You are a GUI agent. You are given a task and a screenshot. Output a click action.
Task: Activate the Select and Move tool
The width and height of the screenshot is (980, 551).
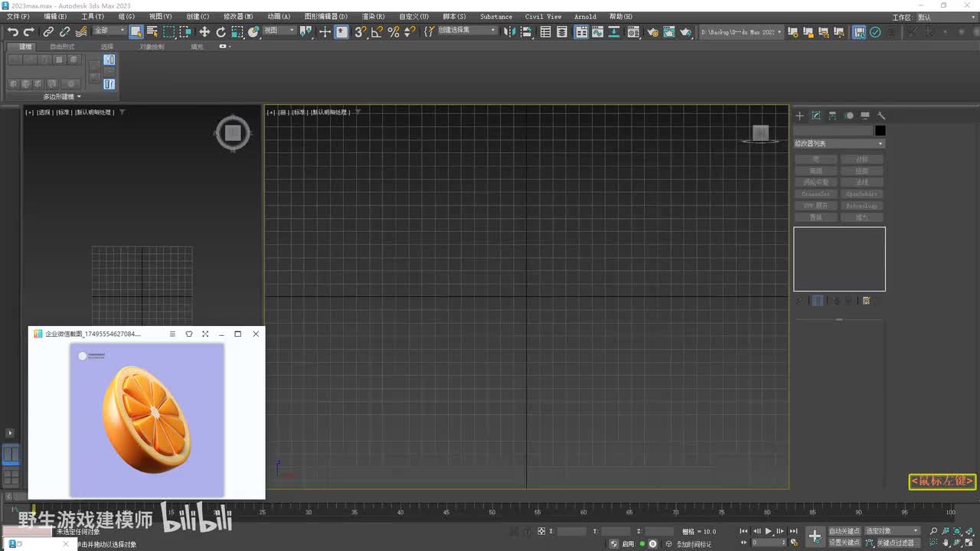tap(204, 31)
